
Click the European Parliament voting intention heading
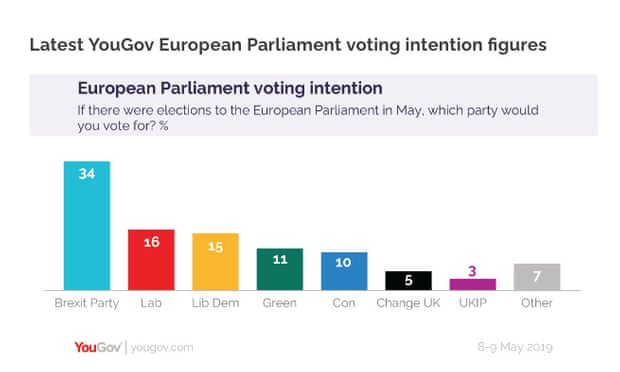(x=230, y=88)
